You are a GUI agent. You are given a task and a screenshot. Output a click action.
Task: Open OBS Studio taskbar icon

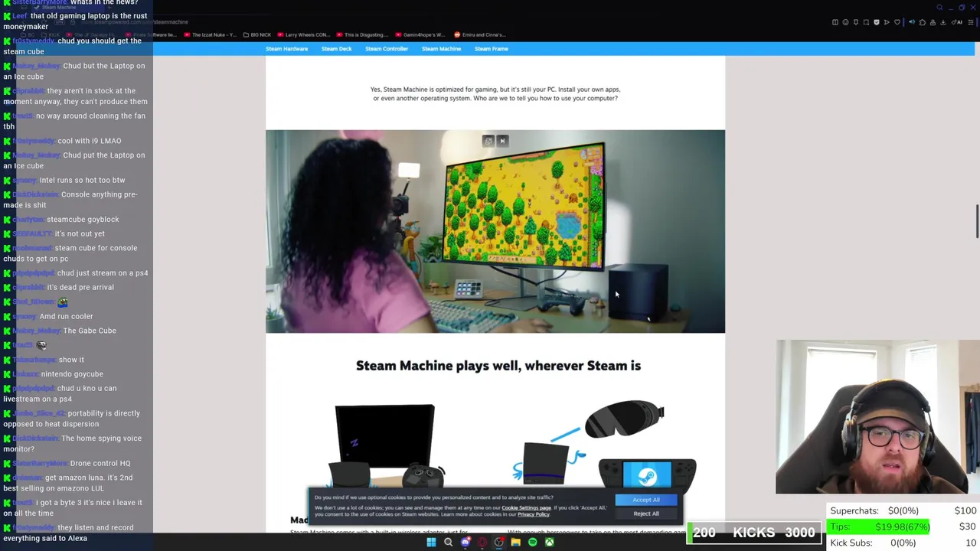tap(499, 543)
